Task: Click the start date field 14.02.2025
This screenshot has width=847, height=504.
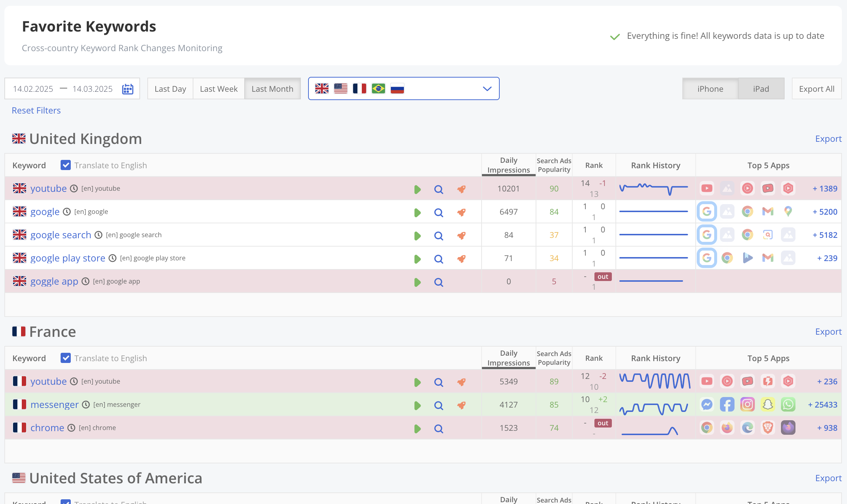Action: (x=33, y=89)
